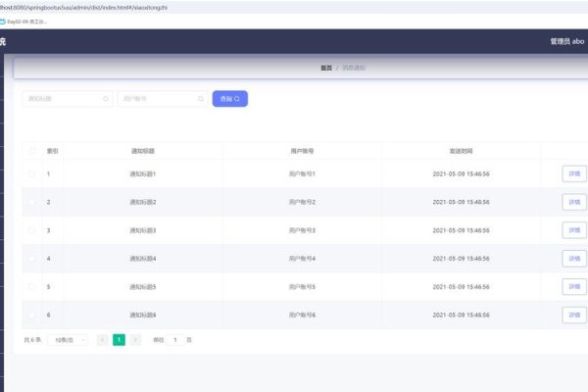Click the browser address bar URL
The width and height of the screenshot is (588, 392).
pyautogui.click(x=83, y=8)
